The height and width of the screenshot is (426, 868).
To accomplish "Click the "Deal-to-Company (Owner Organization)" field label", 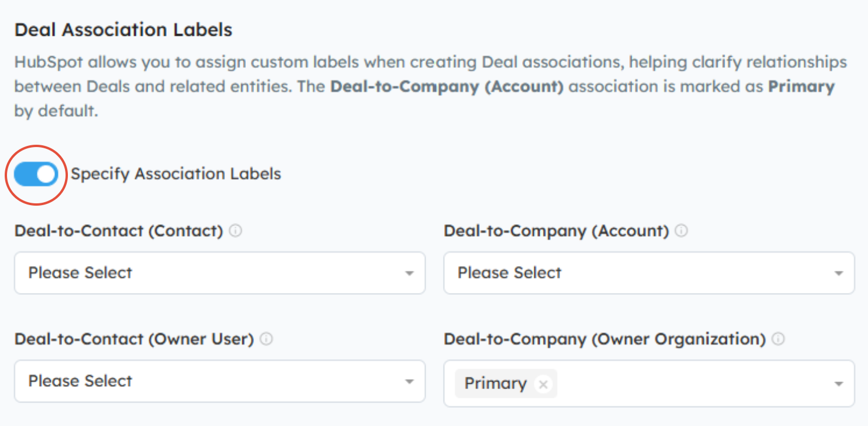I will point(605,339).
